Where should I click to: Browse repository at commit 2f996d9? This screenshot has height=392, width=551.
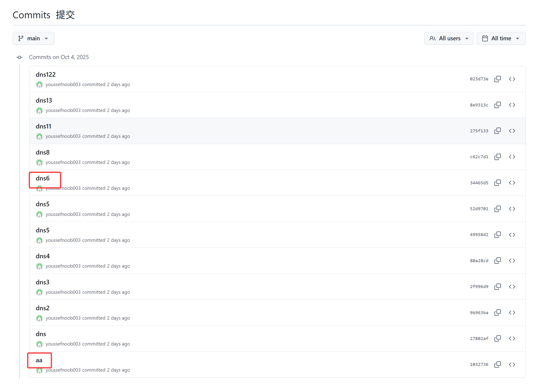[512, 287]
